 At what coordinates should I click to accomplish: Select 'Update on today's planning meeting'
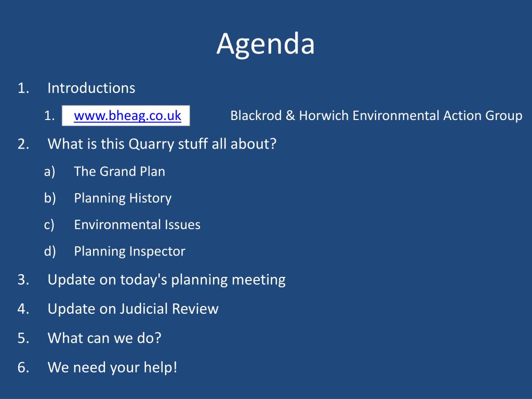tap(167, 280)
